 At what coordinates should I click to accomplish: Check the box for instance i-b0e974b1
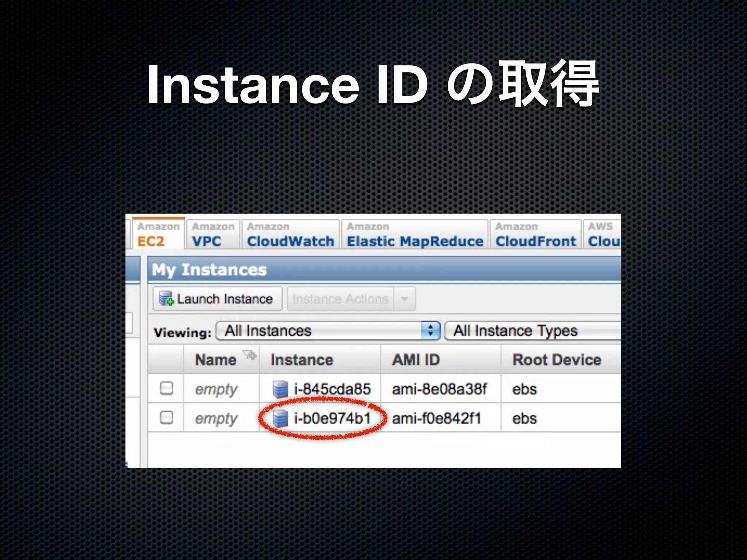(167, 417)
